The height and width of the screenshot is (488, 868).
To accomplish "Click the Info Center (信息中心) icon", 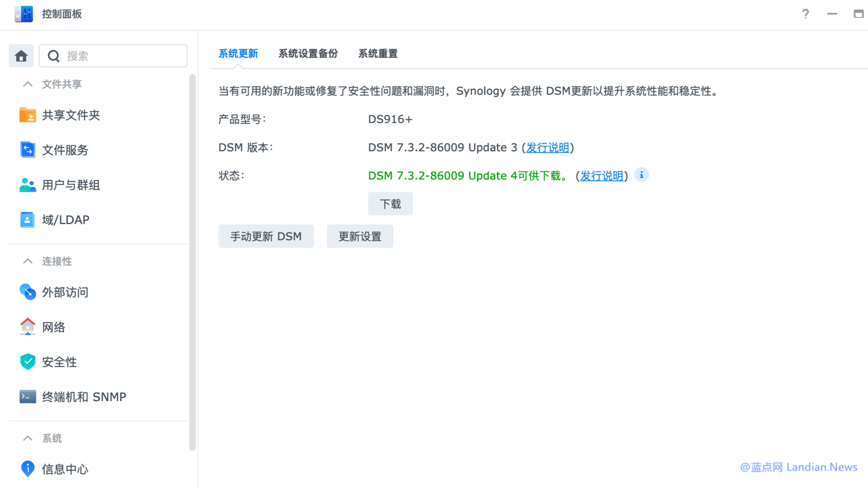I will 28,468.
